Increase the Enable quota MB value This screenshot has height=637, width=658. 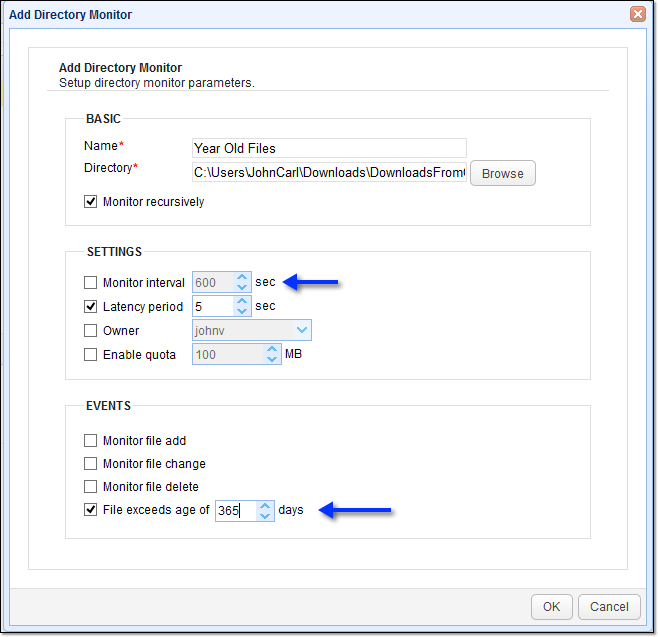273,349
